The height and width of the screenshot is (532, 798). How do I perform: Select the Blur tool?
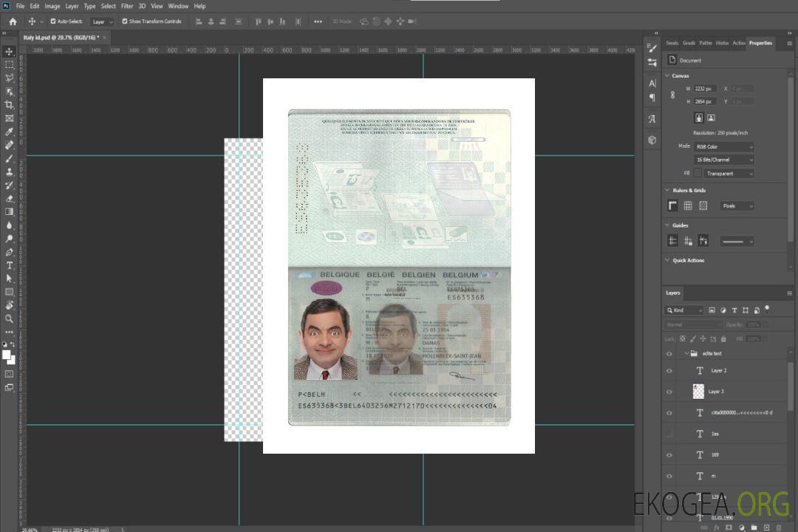[9, 225]
